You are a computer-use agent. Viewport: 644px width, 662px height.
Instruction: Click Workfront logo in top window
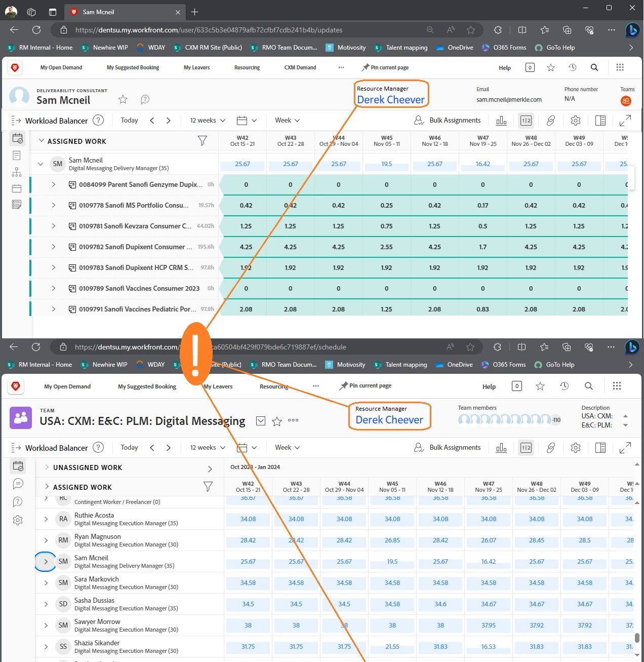15,67
